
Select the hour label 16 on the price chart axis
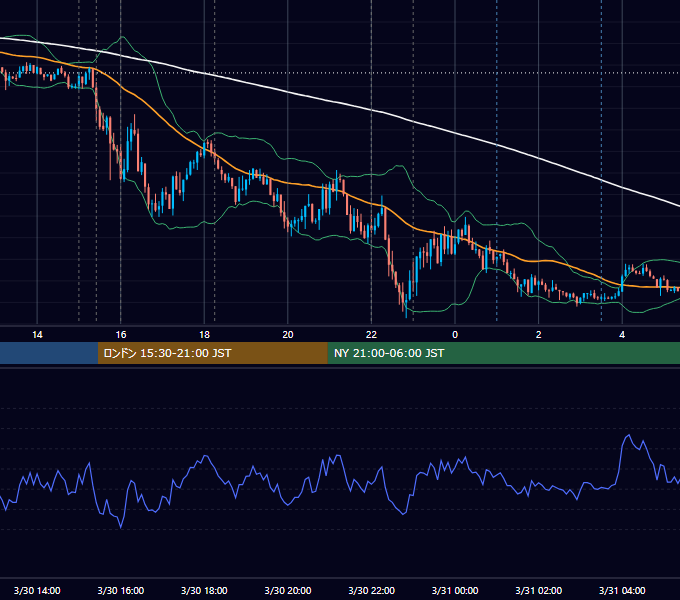pos(121,335)
